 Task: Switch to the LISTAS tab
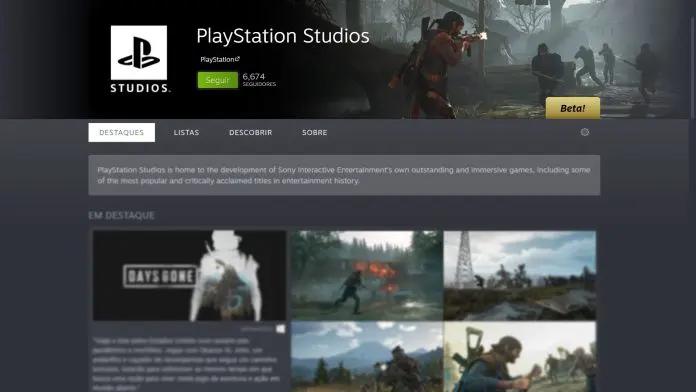(x=186, y=132)
